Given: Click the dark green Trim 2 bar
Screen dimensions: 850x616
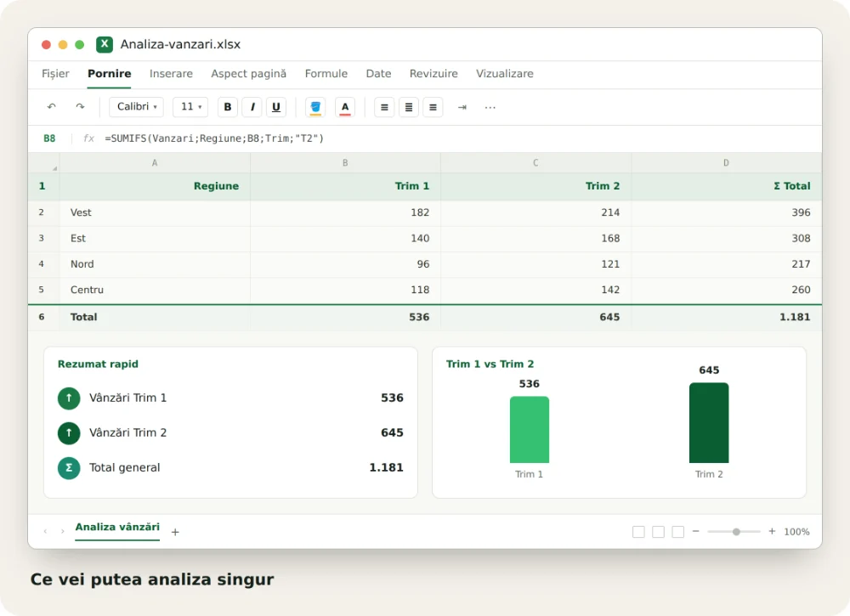Looking at the screenshot, I should point(709,422).
